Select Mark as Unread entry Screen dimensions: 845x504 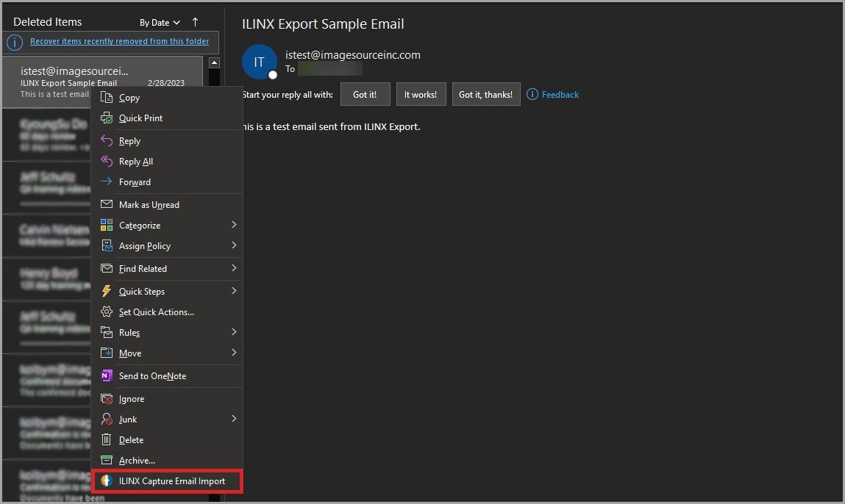tap(167, 205)
